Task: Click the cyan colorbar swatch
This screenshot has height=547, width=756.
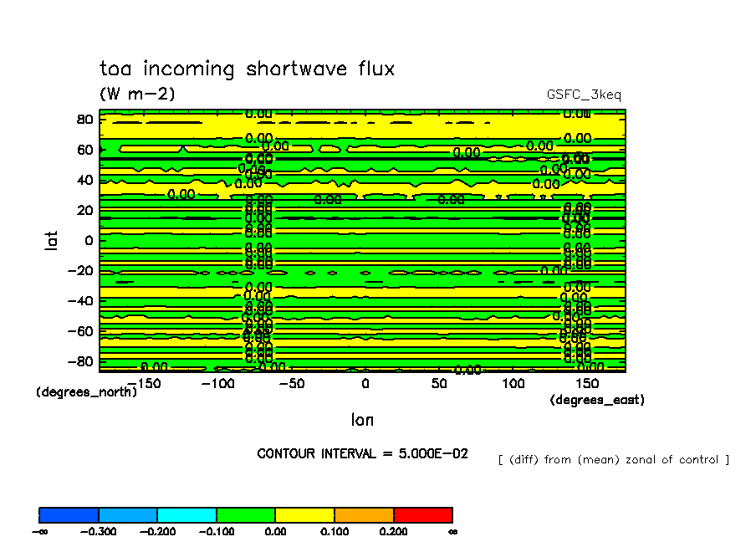Action: pos(187,515)
